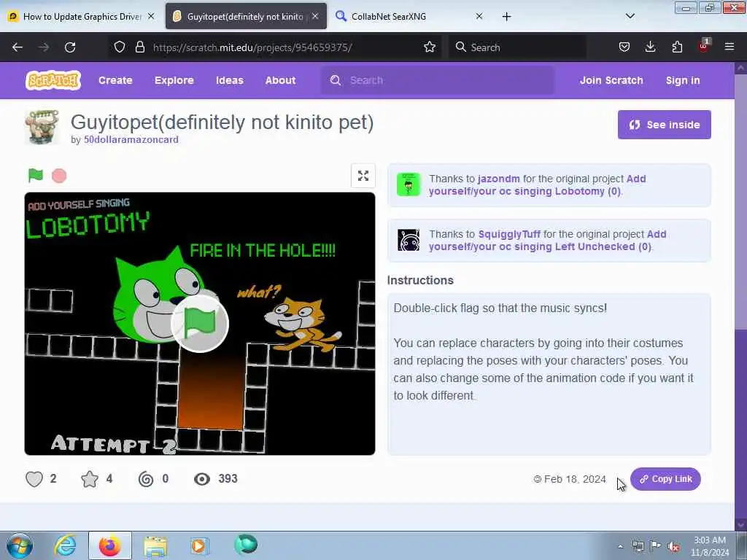View remixes via the spiral icon
The image size is (747, 560).
click(x=146, y=479)
